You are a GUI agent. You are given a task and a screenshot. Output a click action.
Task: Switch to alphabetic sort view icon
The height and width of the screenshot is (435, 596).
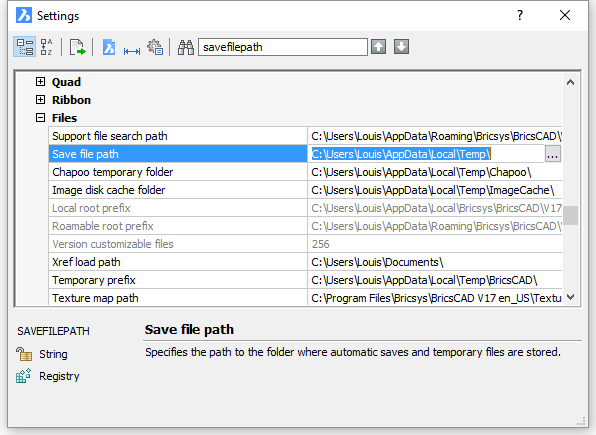pos(46,47)
